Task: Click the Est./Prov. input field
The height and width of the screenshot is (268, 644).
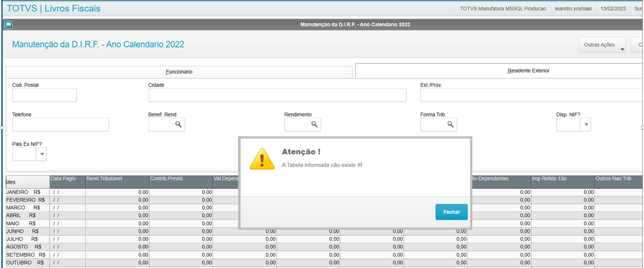Action: click(x=531, y=95)
